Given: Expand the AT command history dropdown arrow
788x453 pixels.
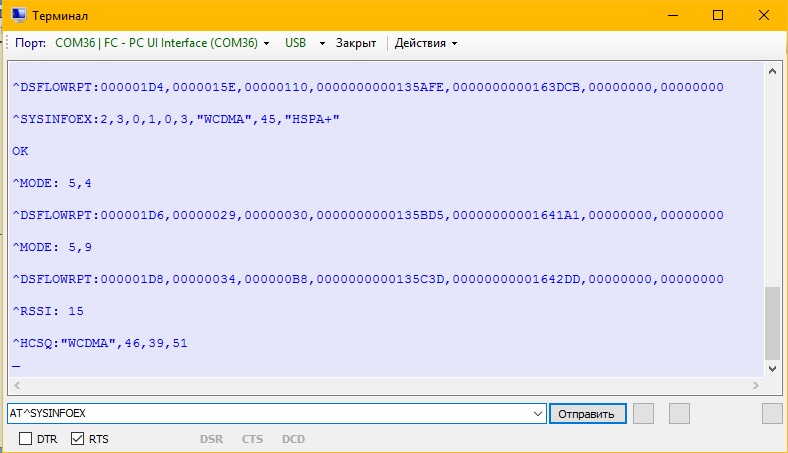Looking at the screenshot, I should point(538,414).
